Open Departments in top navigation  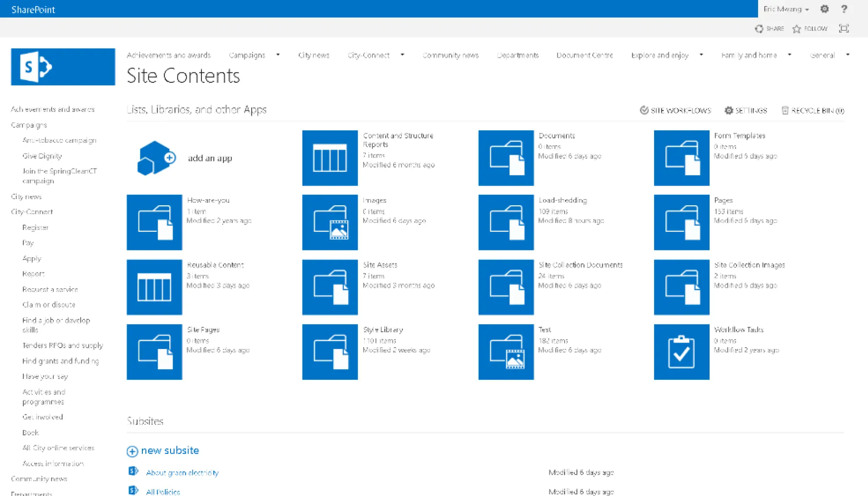pyautogui.click(x=517, y=55)
